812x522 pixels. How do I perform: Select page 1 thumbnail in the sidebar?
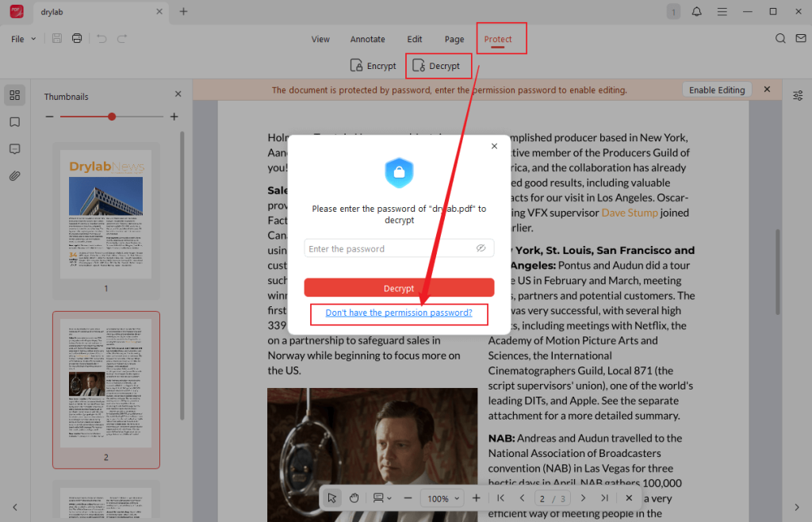coord(105,214)
